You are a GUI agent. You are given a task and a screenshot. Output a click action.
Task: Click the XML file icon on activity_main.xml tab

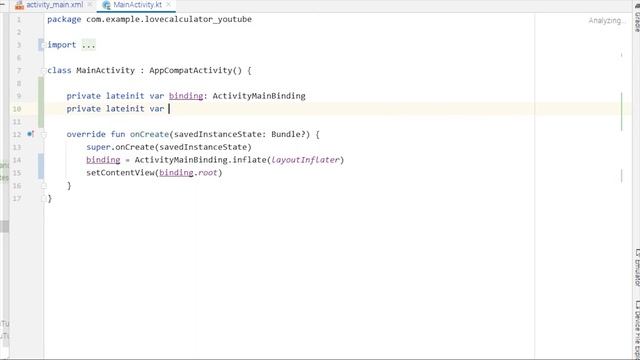(19, 5)
